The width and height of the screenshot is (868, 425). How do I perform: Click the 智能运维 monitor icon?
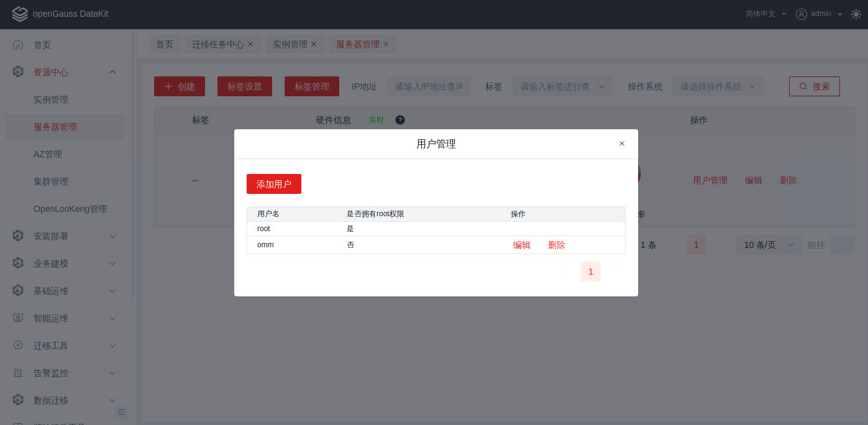pos(17,318)
